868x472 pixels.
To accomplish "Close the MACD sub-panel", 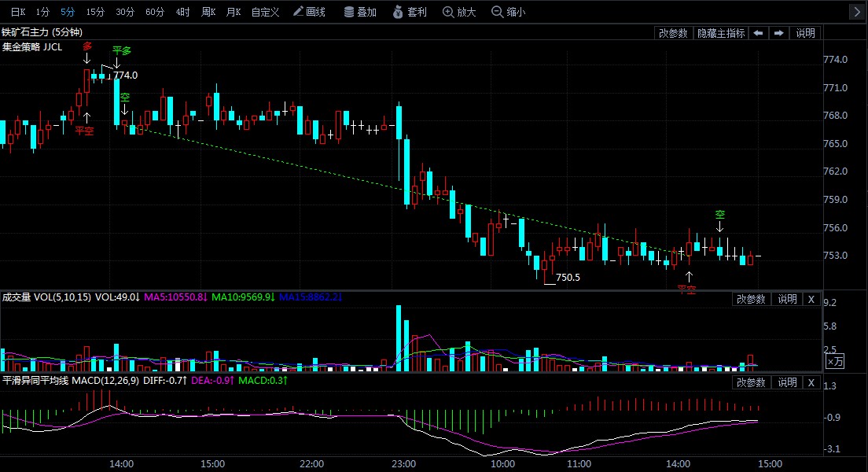I will click(811, 382).
